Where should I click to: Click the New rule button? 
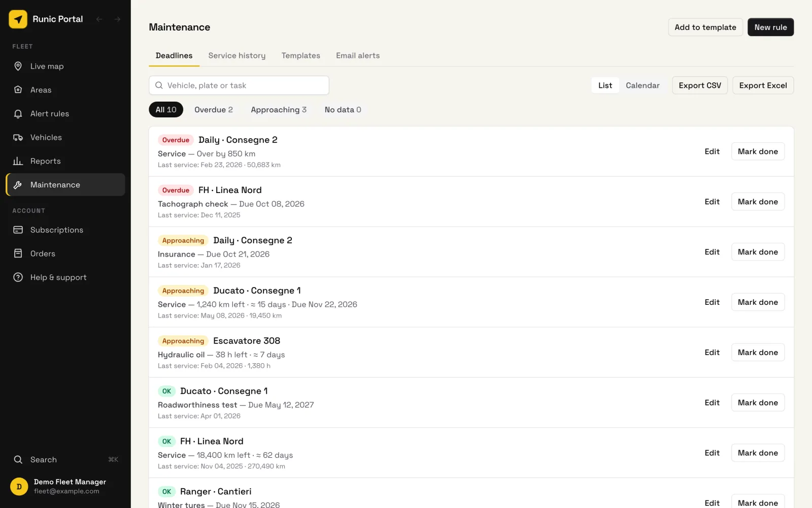click(770, 27)
